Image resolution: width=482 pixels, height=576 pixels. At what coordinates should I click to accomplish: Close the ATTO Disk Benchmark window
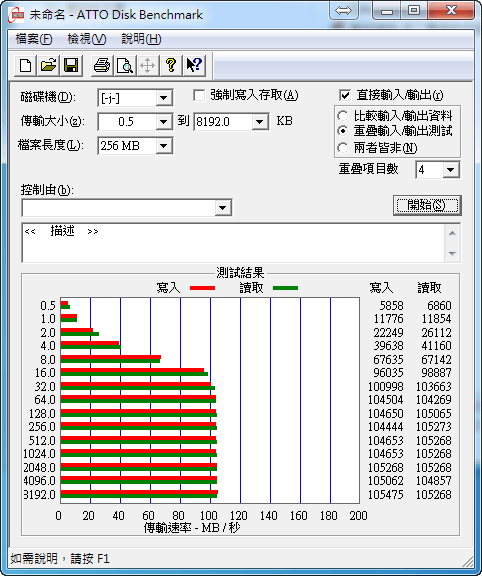tap(451, 10)
